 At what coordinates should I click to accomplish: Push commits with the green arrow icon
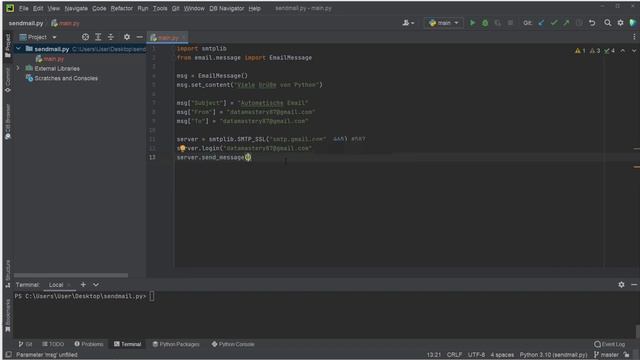(566, 23)
